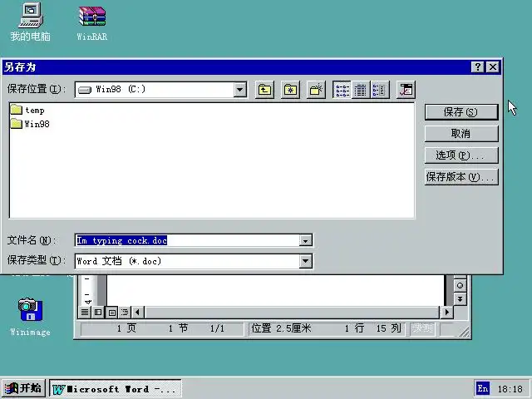Click Save Version (保存版本) button

pyautogui.click(x=461, y=177)
